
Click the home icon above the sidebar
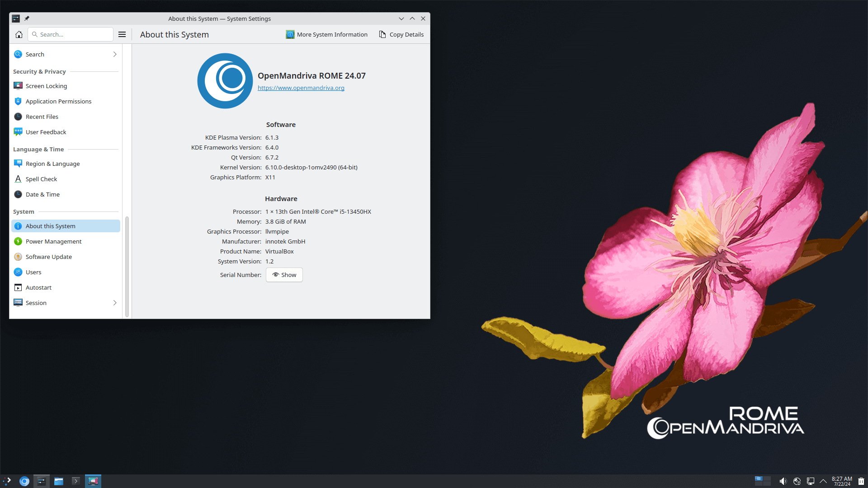point(19,34)
